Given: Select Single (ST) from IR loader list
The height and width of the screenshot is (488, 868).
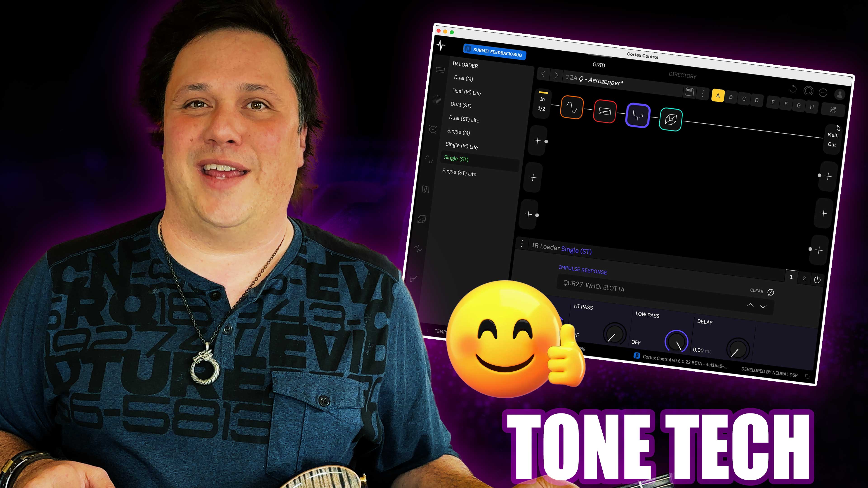Looking at the screenshot, I should [457, 159].
